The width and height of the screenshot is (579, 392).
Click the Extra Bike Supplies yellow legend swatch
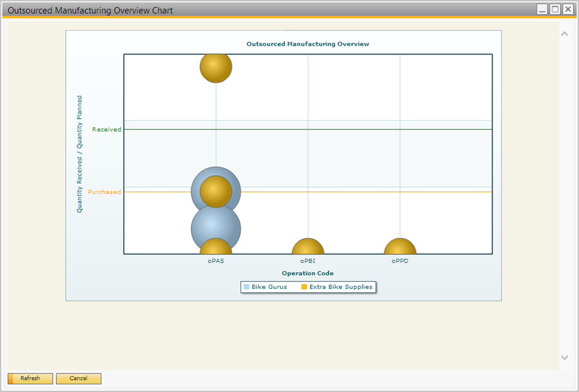point(304,287)
